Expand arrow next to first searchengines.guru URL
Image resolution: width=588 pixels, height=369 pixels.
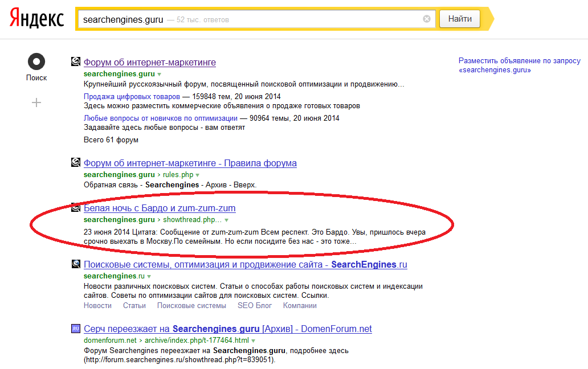[160, 74]
